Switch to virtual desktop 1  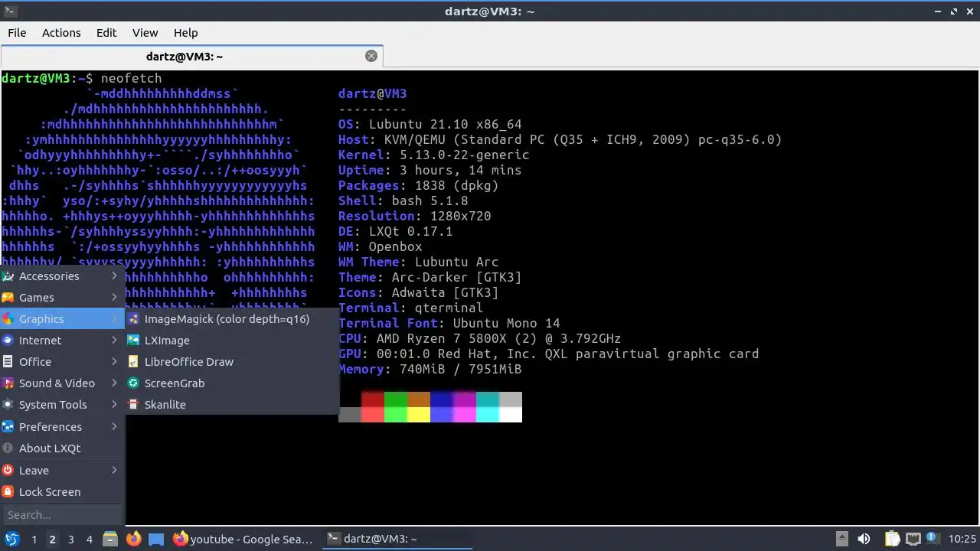pyautogui.click(x=34, y=540)
